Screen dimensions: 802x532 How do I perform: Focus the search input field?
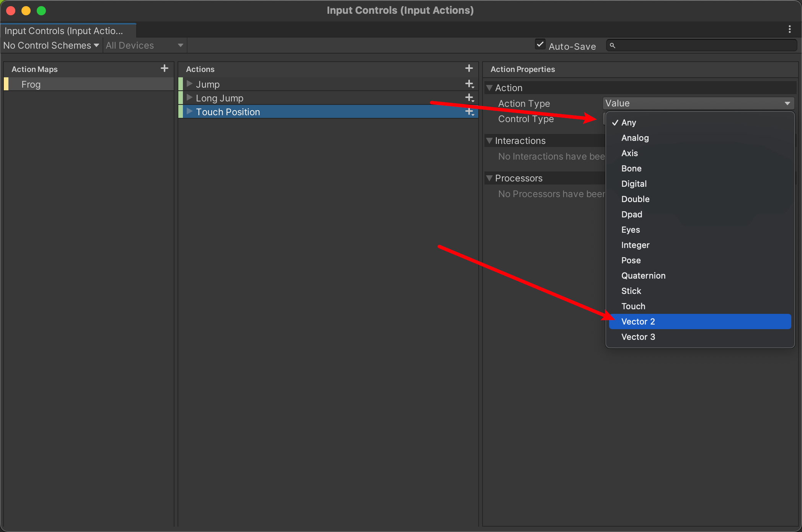[x=702, y=46]
